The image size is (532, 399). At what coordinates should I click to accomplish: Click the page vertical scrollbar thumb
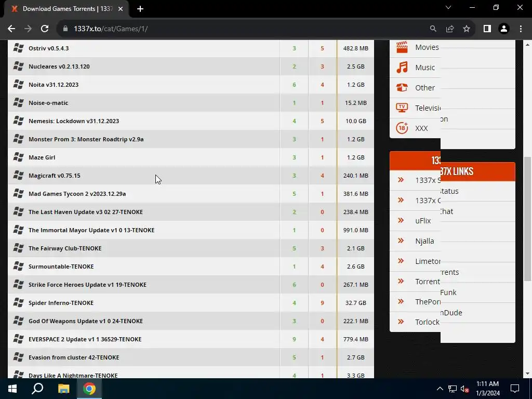coord(527,219)
